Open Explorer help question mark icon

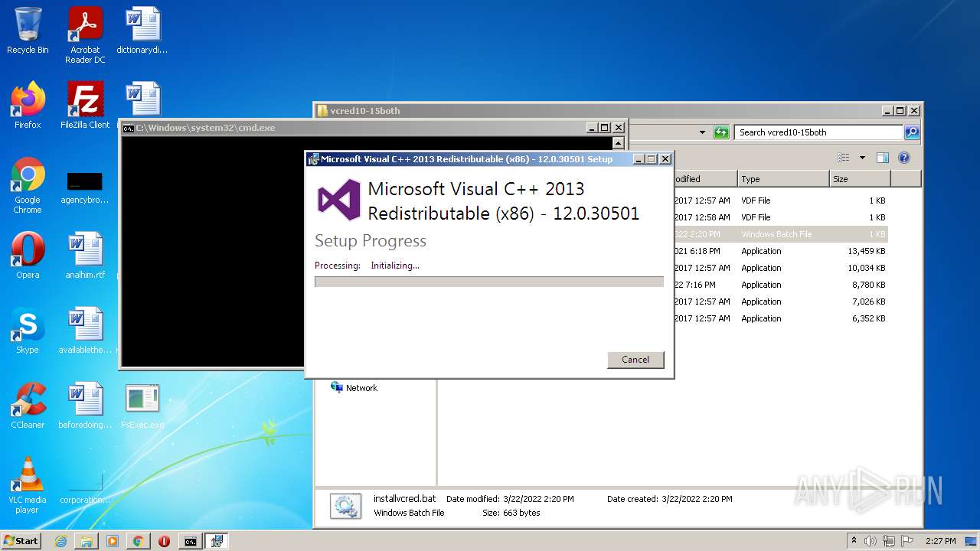point(904,158)
